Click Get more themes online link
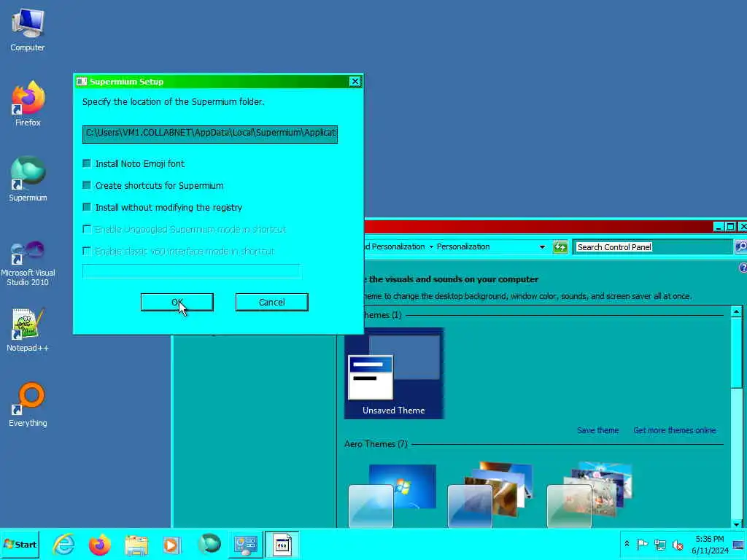The height and width of the screenshot is (560, 747). pyautogui.click(x=675, y=430)
